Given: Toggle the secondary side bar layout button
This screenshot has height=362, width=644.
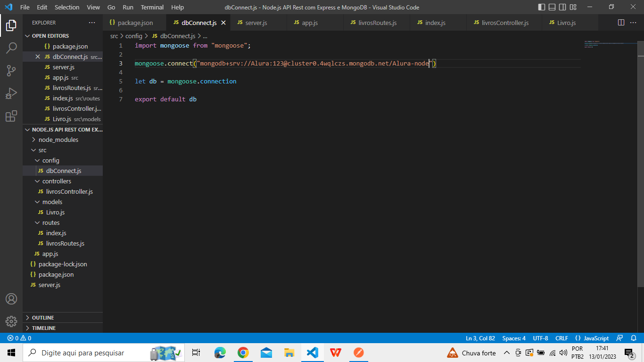Looking at the screenshot, I should click(x=562, y=7).
